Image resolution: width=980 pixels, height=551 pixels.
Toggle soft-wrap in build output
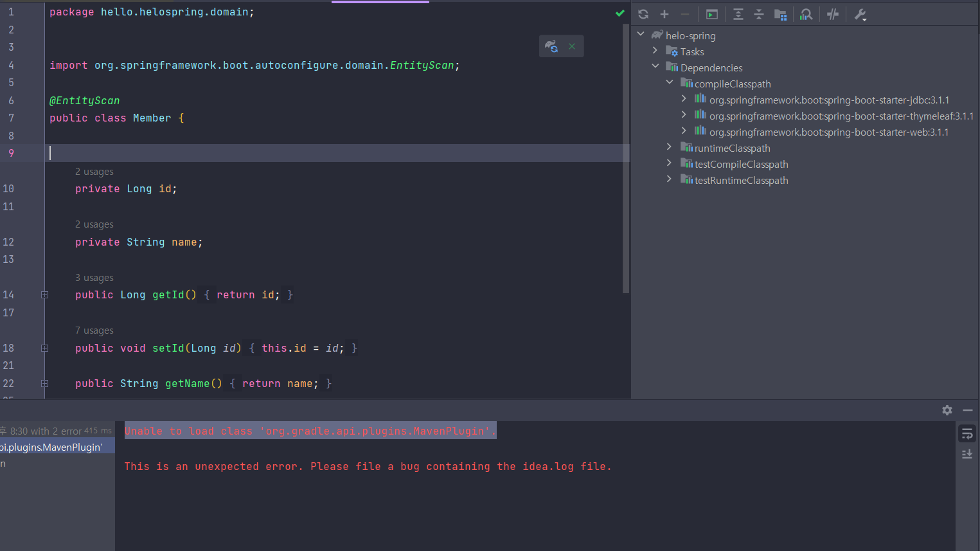pos(967,434)
